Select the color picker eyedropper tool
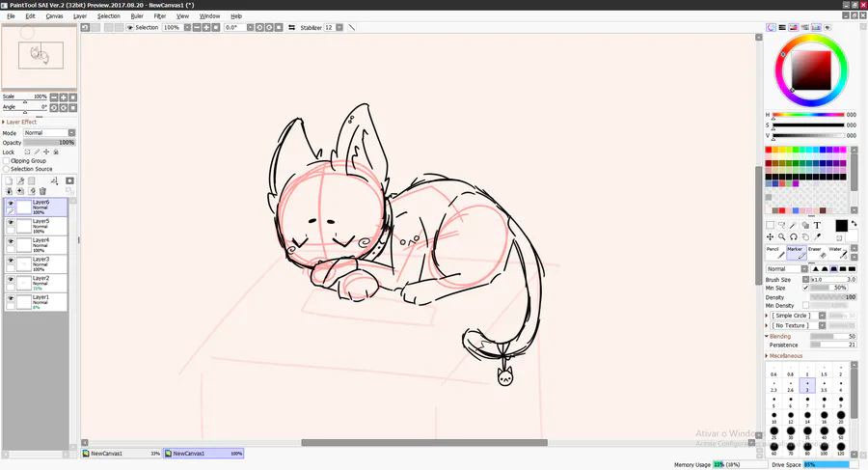The height and width of the screenshot is (470, 868). point(817,236)
